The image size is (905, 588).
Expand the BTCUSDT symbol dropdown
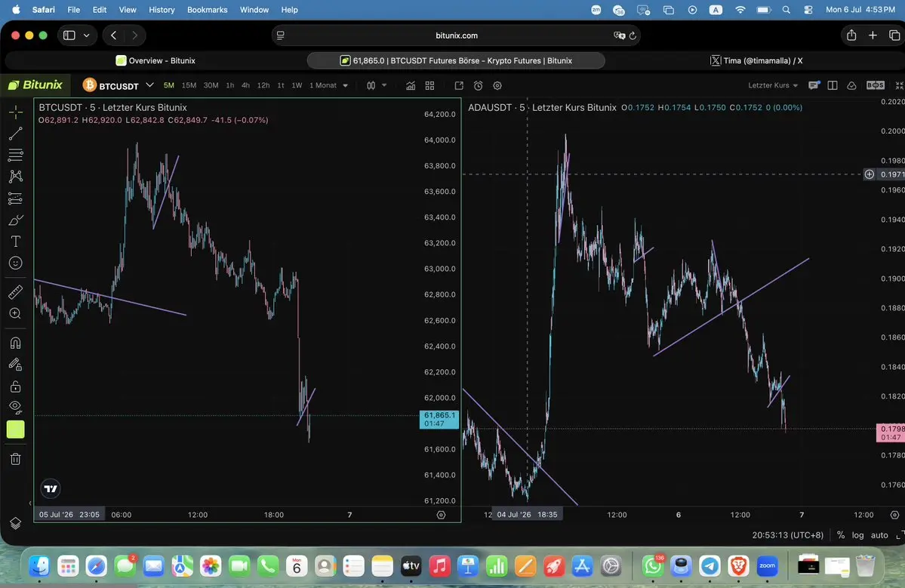coord(149,85)
